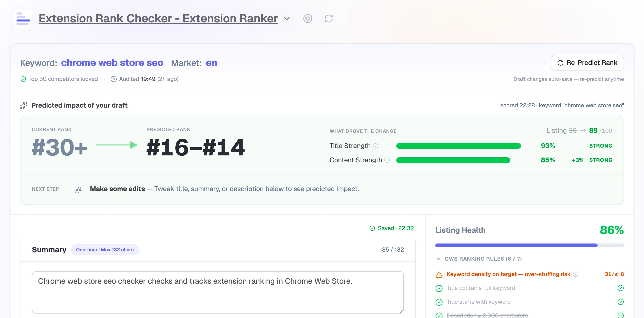The image size is (644, 318).
Task: Click the predicted rank '#16–#14' value
Action: pos(195,148)
